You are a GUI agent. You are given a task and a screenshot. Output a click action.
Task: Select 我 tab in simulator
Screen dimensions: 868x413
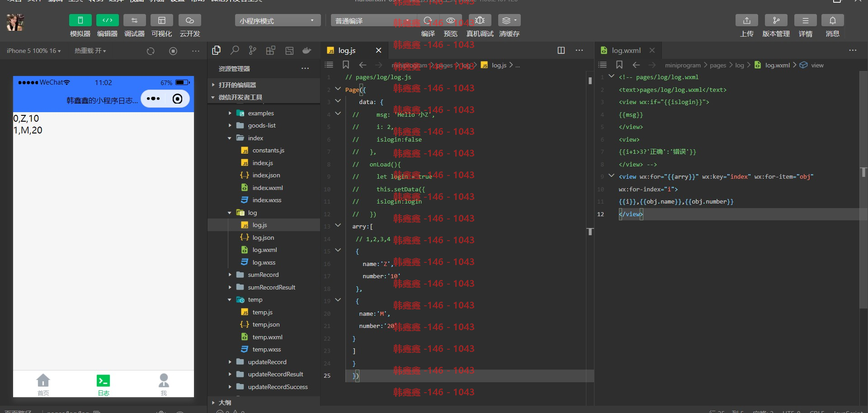tap(164, 385)
